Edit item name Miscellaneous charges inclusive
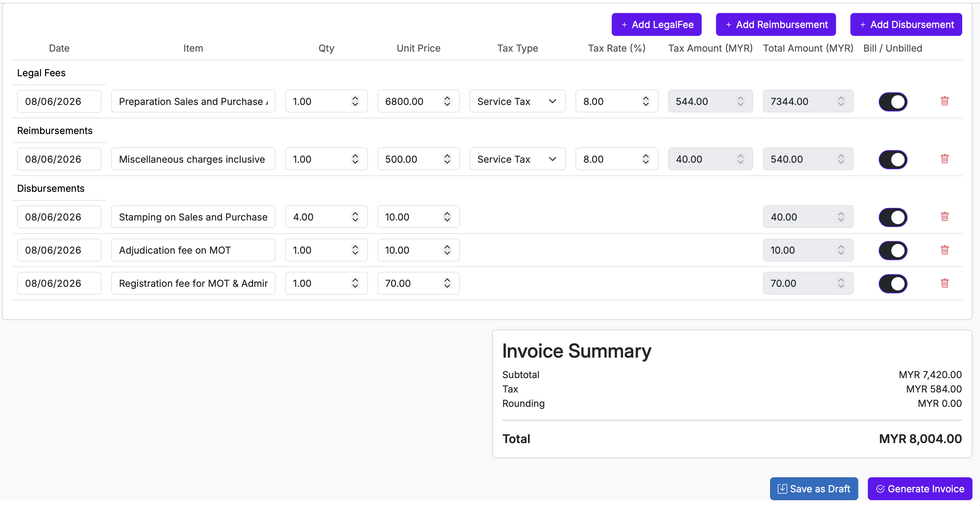The image size is (980, 506). click(x=193, y=159)
